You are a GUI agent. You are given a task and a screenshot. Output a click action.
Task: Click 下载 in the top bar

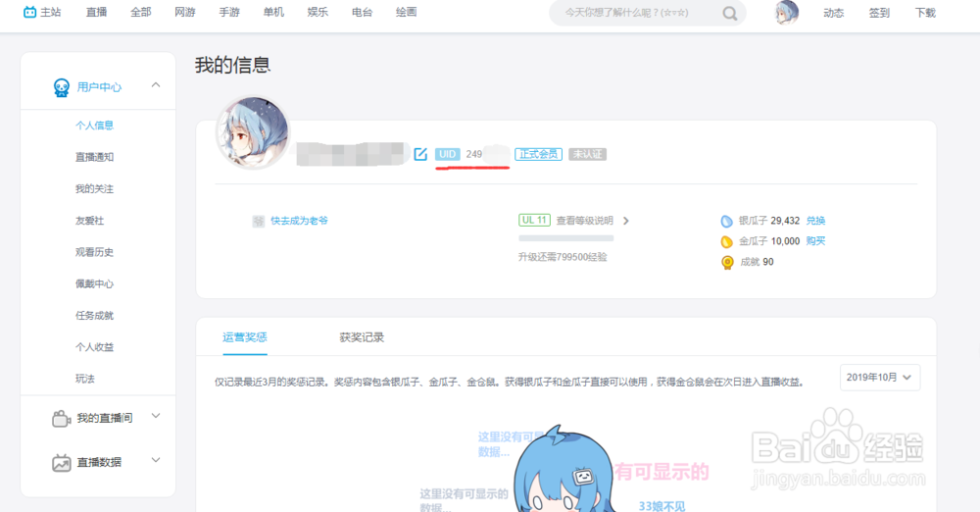[x=925, y=13]
